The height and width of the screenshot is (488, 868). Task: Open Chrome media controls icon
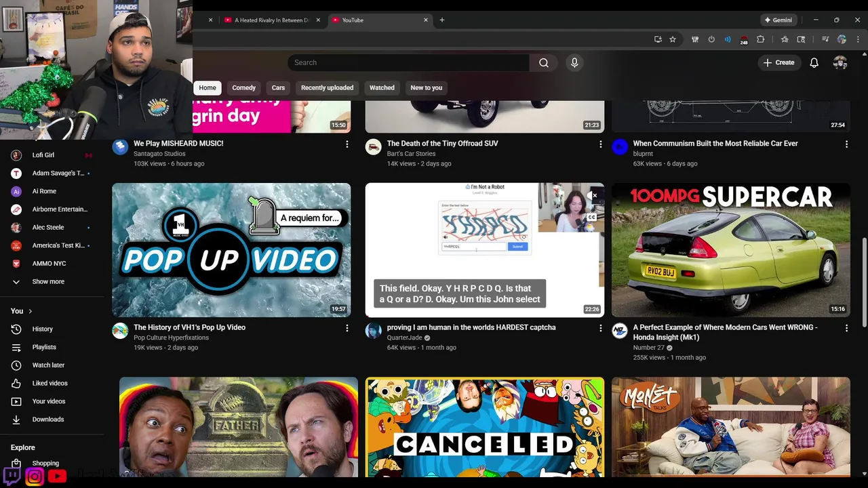click(825, 39)
